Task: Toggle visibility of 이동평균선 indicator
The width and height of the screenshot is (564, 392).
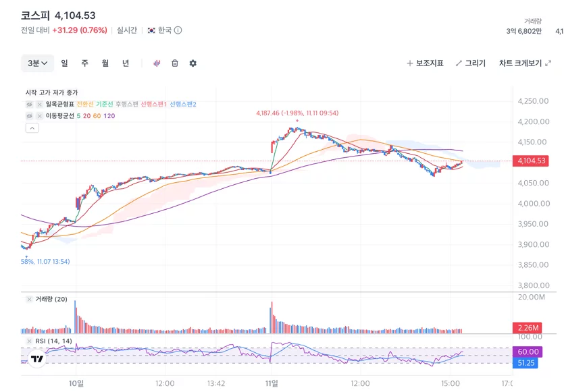Action: [x=29, y=116]
